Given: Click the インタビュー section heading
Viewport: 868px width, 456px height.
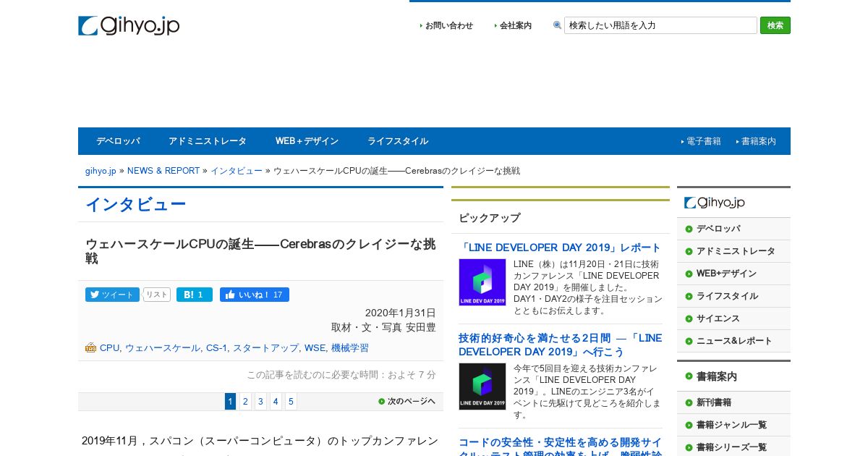Looking at the screenshot, I should click(136, 205).
